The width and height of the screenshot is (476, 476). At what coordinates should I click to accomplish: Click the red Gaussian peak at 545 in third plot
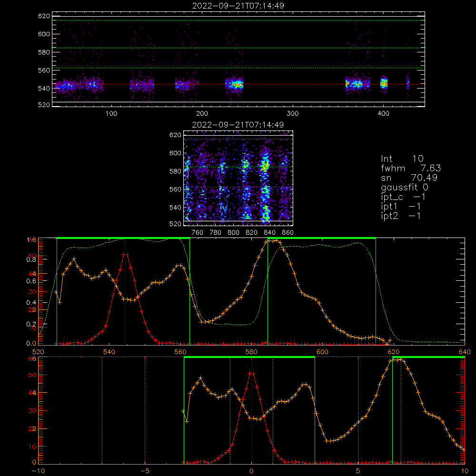125,254
